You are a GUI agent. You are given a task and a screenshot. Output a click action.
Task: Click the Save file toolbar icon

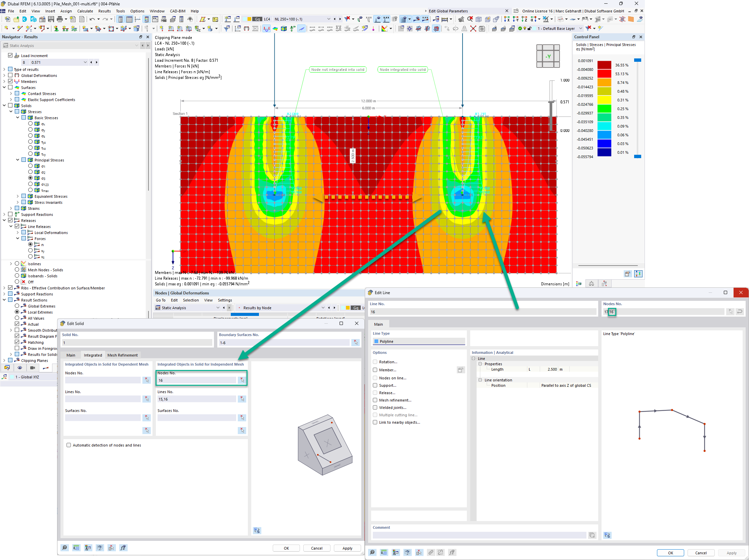51,19
